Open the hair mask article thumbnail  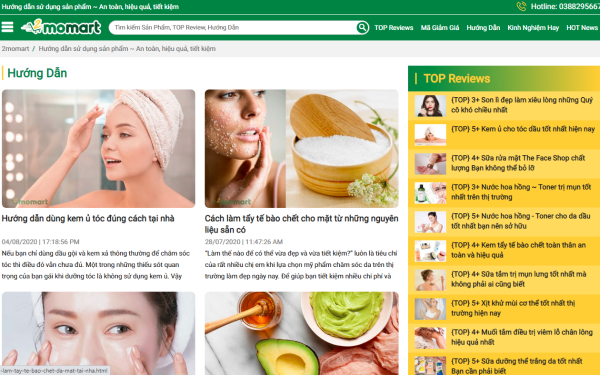pyautogui.click(x=98, y=148)
